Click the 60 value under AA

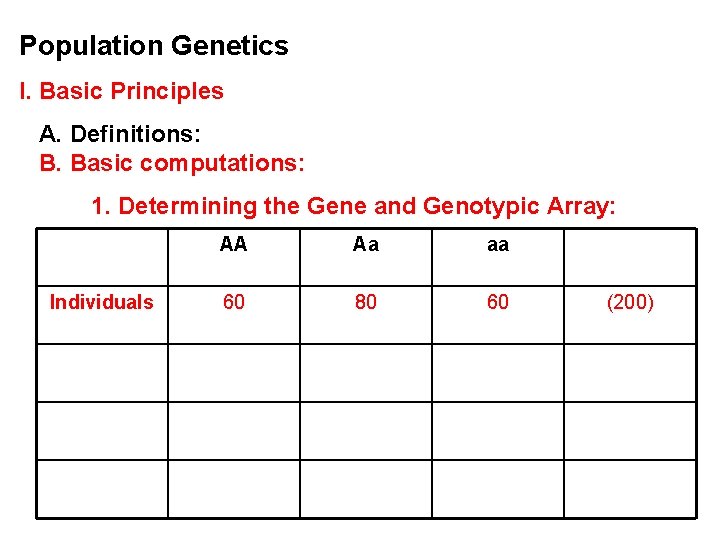pos(233,302)
